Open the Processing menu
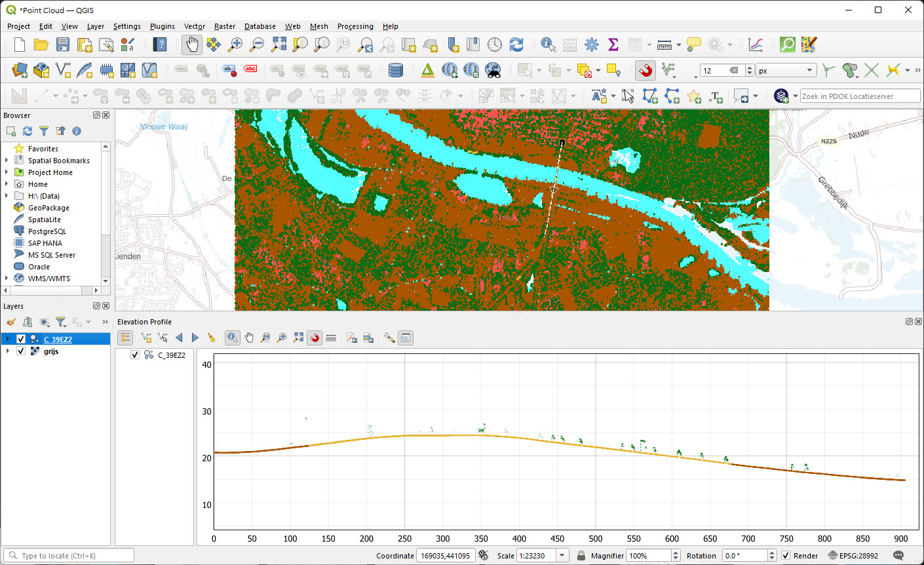This screenshot has height=565, width=924. click(355, 26)
